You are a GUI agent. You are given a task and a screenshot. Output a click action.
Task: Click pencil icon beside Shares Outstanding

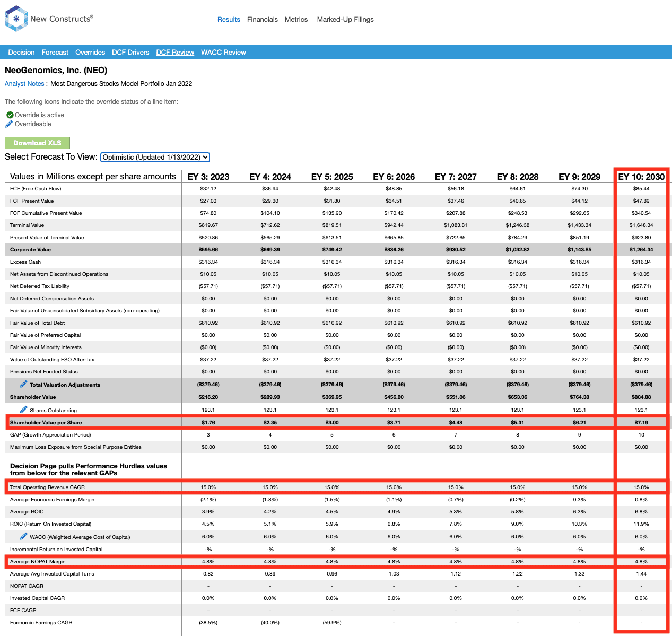click(24, 410)
